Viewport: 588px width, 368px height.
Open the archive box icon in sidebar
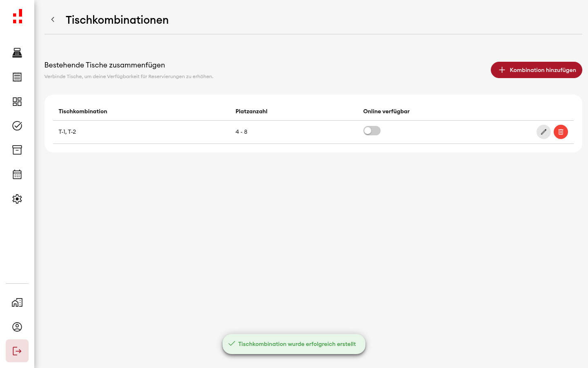[17, 150]
